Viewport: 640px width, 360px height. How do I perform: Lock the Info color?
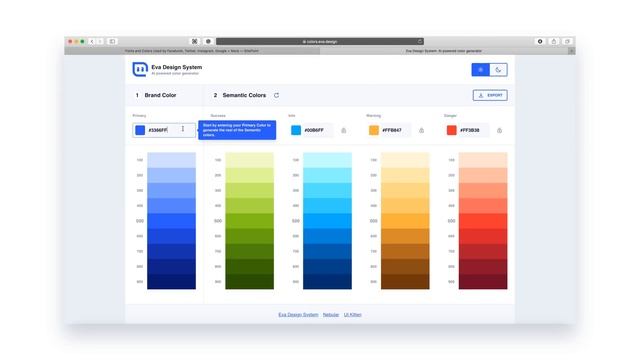[344, 131]
